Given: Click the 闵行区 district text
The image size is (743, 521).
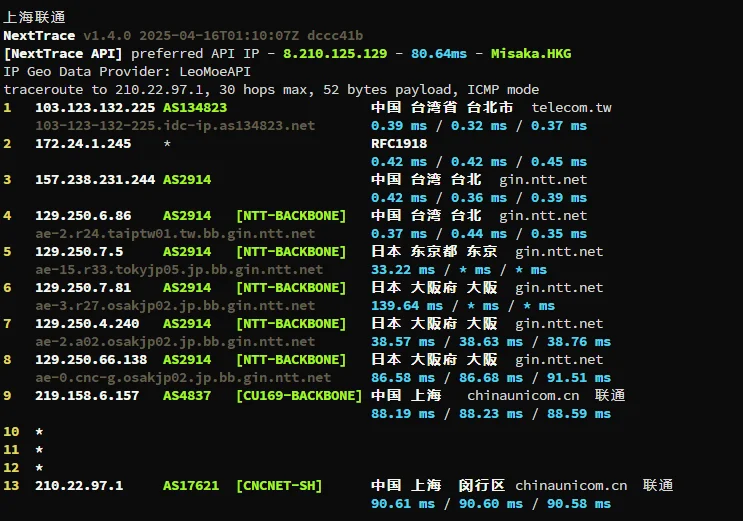Looking at the screenshot, I should point(481,485).
